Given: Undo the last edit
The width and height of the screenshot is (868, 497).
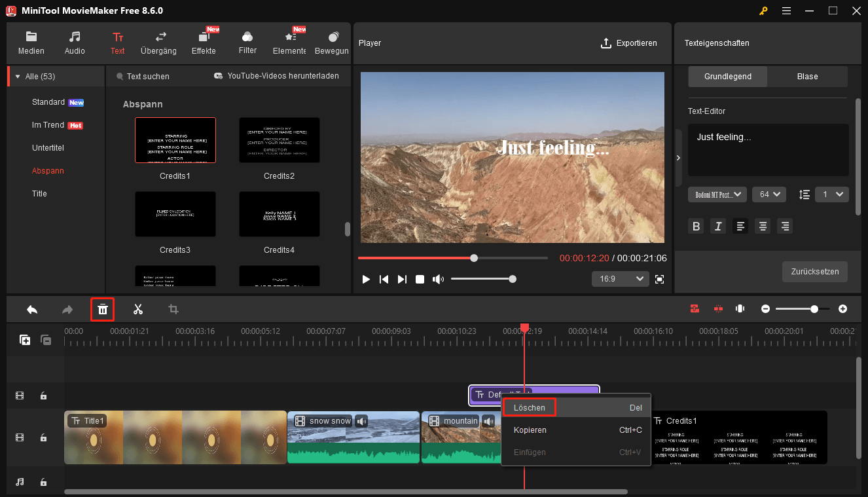Looking at the screenshot, I should (31, 308).
